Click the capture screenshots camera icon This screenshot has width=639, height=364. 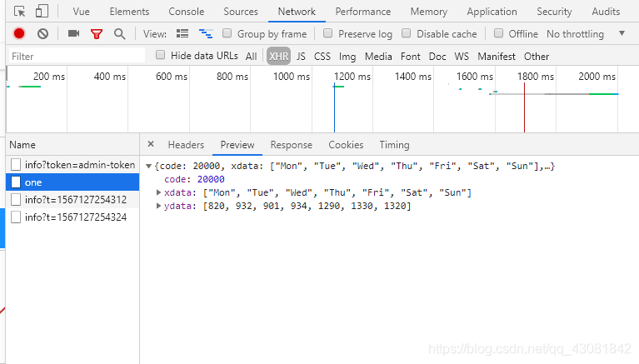point(74,33)
